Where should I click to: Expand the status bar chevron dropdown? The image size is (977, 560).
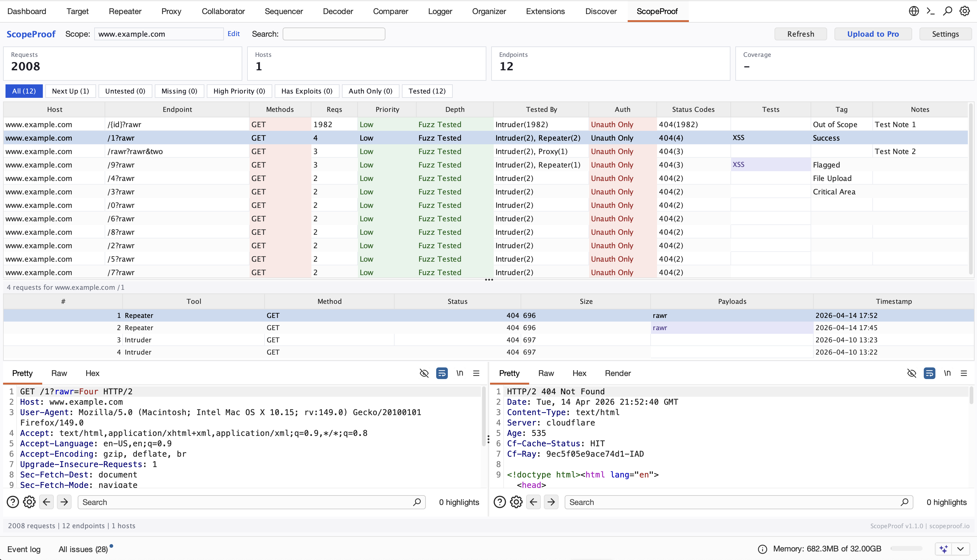click(x=960, y=549)
